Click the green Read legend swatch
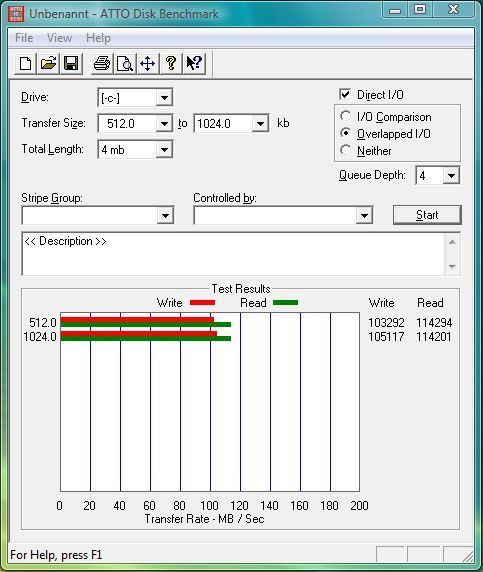The width and height of the screenshot is (483, 572). (x=285, y=302)
